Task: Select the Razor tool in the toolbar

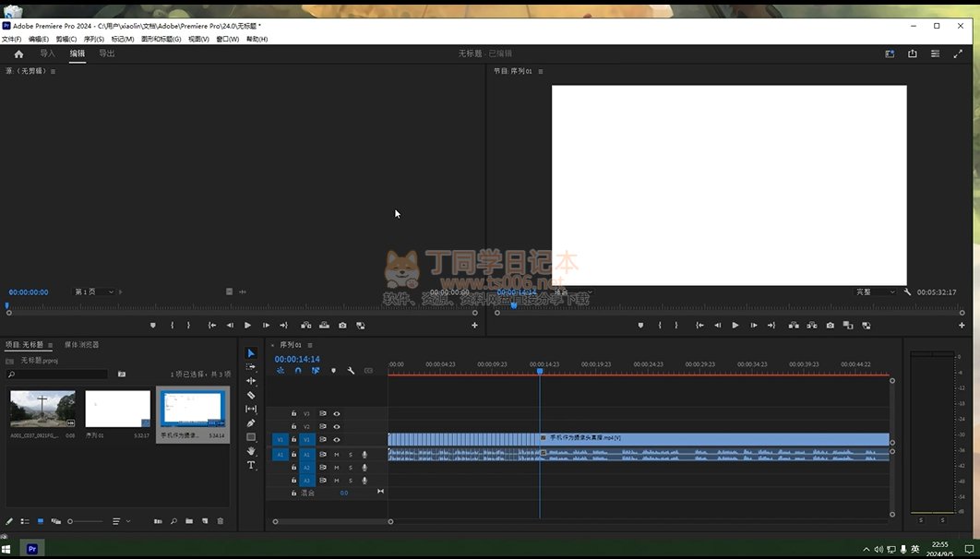Action: [251, 395]
